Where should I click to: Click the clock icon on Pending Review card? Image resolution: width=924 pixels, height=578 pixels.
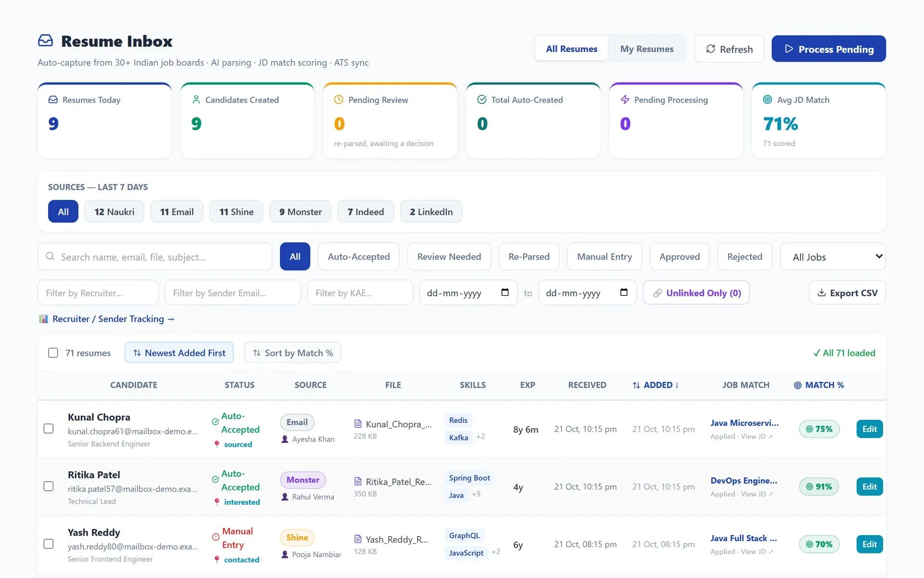point(339,100)
